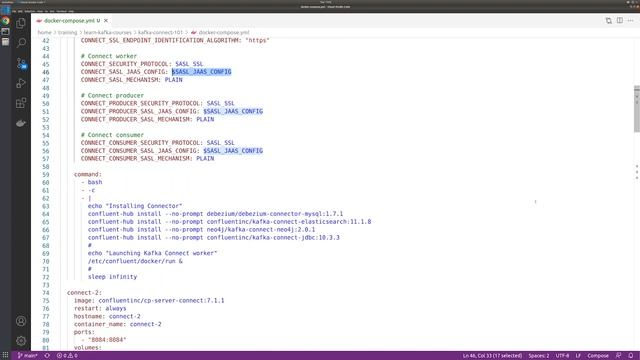Open the Extensions view
This screenshot has width=640, height=360.
21,103
